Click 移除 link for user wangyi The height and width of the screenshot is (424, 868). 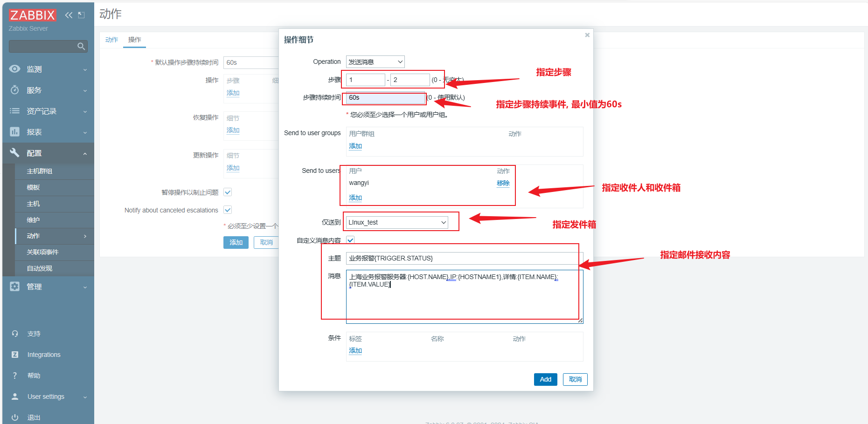click(x=503, y=183)
